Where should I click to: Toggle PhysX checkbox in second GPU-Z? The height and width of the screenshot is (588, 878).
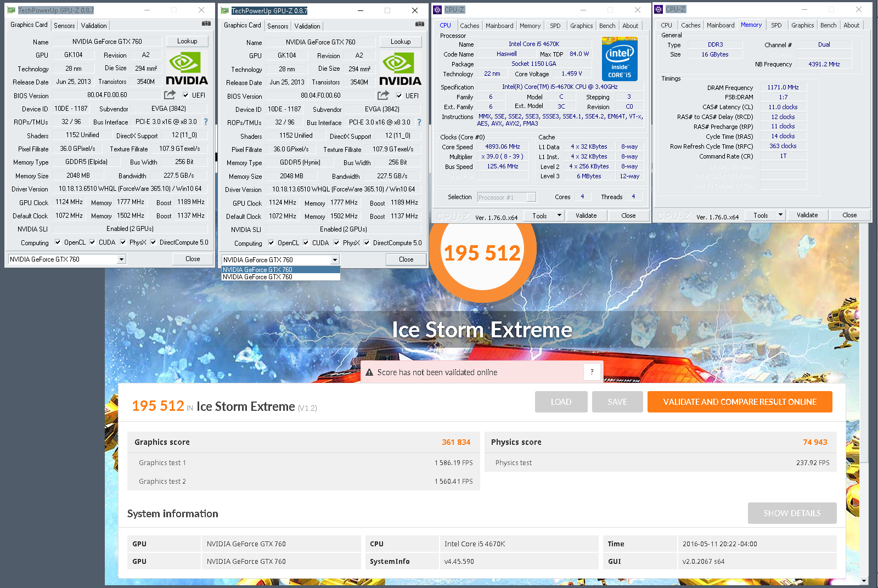click(x=336, y=243)
